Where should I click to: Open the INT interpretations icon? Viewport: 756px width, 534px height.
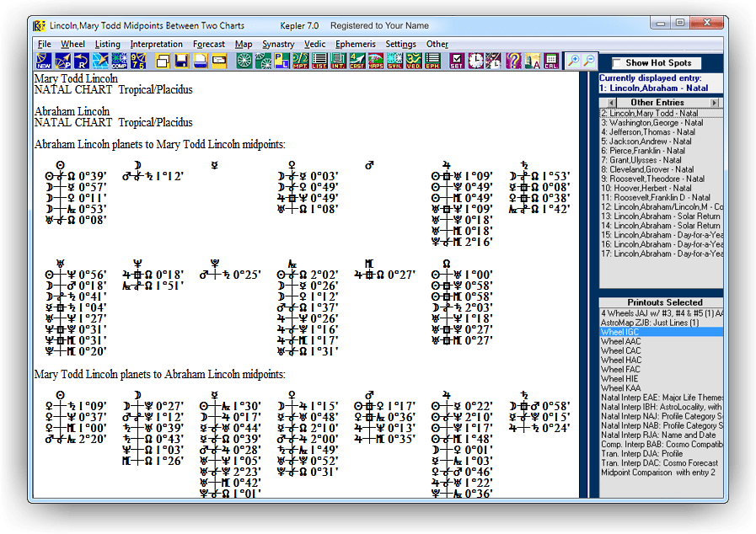(x=335, y=61)
